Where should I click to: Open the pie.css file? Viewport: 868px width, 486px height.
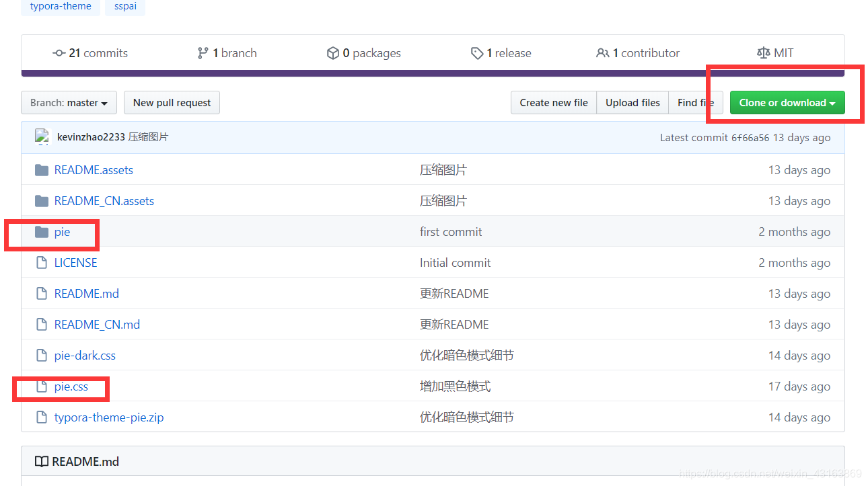click(x=71, y=387)
